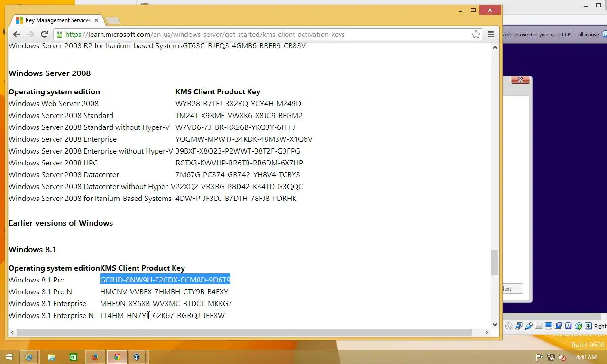Click the green padlock in the address bar

click(x=59, y=35)
